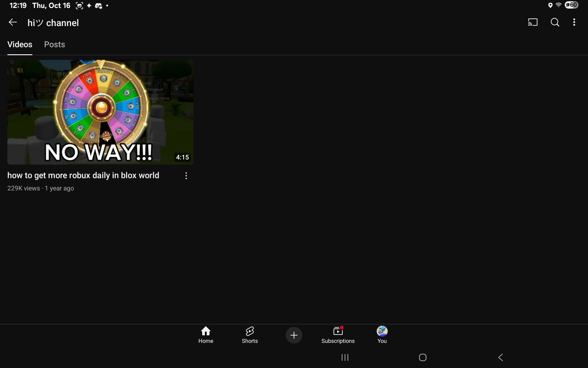Open video titled how to get more robux
Image resolution: width=588 pixels, height=368 pixels.
[x=83, y=175]
